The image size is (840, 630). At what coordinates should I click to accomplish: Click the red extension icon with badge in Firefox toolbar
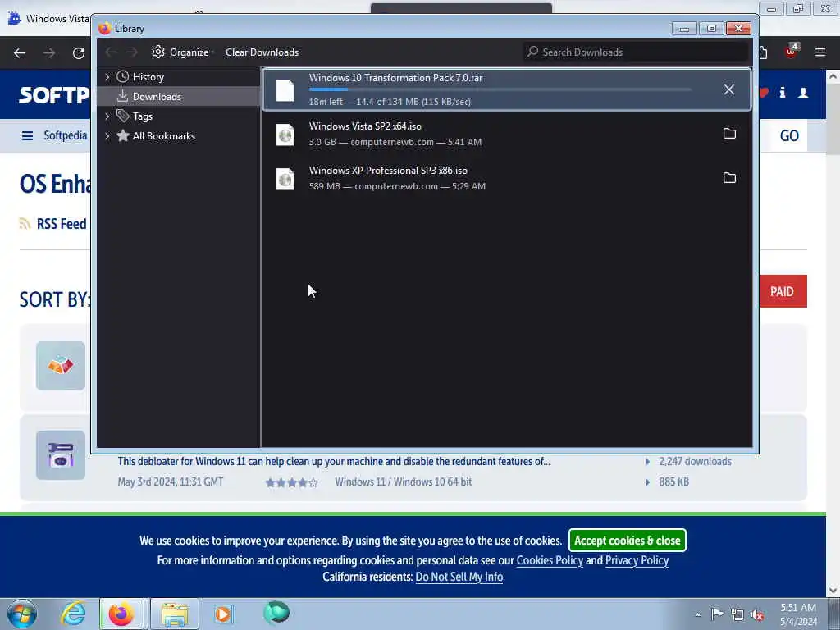[792, 51]
